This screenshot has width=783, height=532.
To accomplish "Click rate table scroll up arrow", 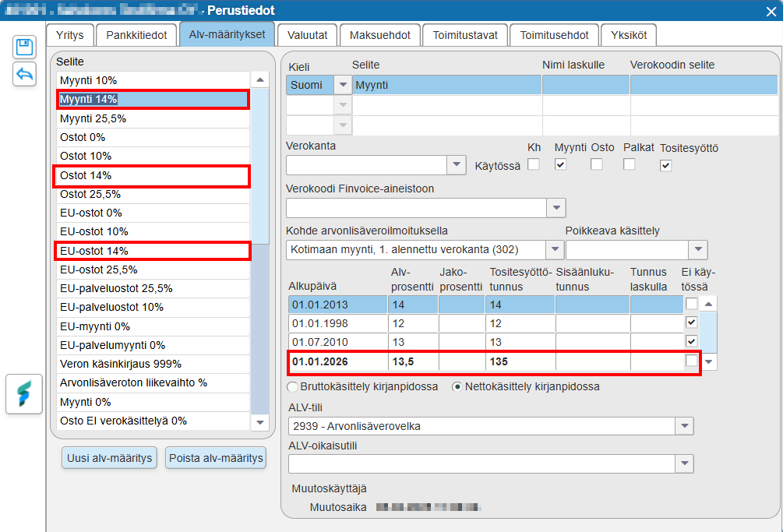I will click(708, 304).
